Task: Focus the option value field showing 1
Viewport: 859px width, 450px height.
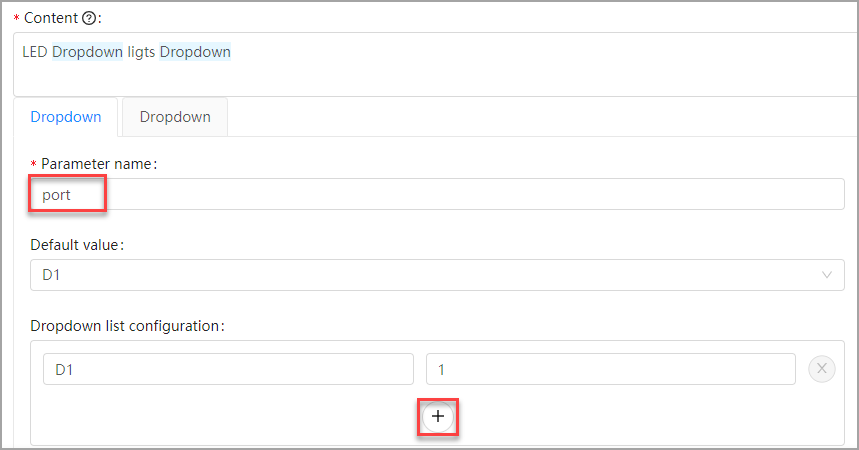Action: tap(610, 369)
